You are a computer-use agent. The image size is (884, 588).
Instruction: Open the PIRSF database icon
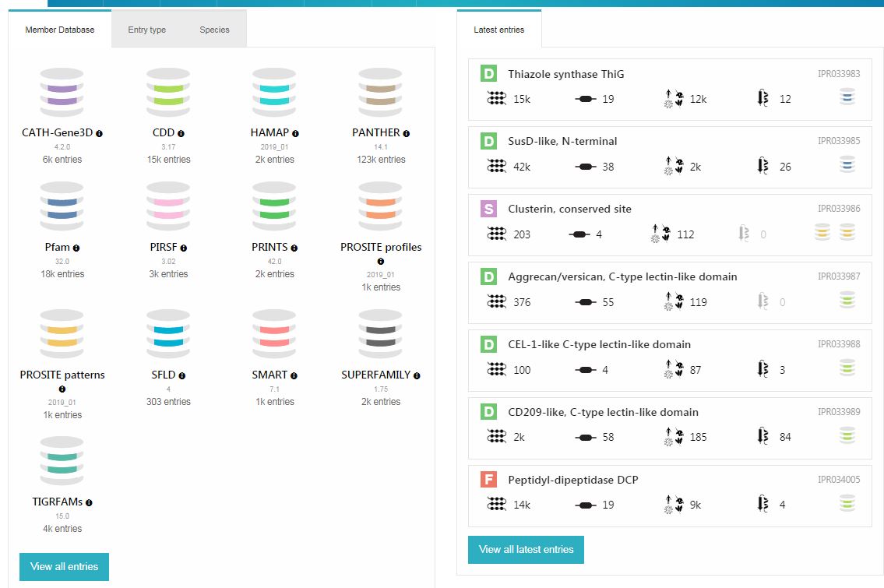[168, 206]
